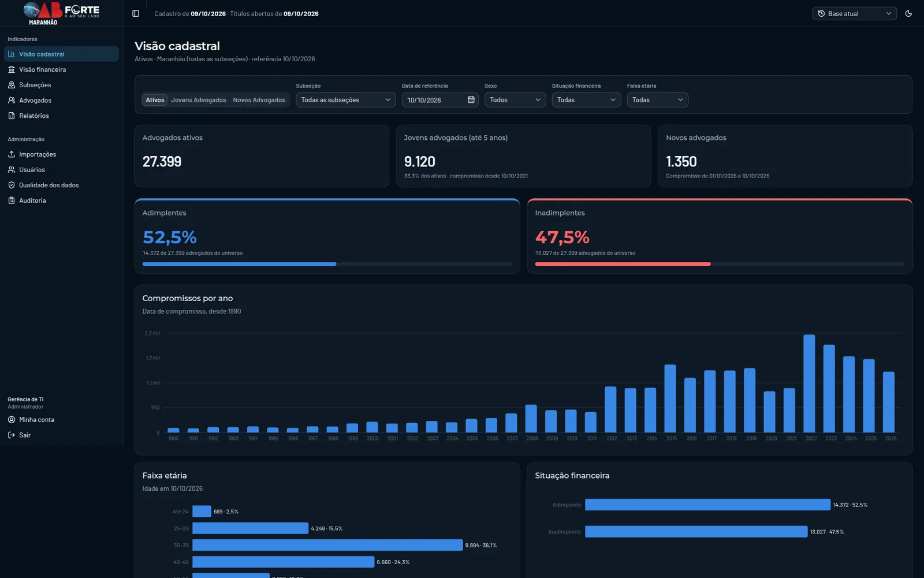This screenshot has height=578, width=924.
Task: Click the Novos advogados 1.350 card
Action: 785,156
